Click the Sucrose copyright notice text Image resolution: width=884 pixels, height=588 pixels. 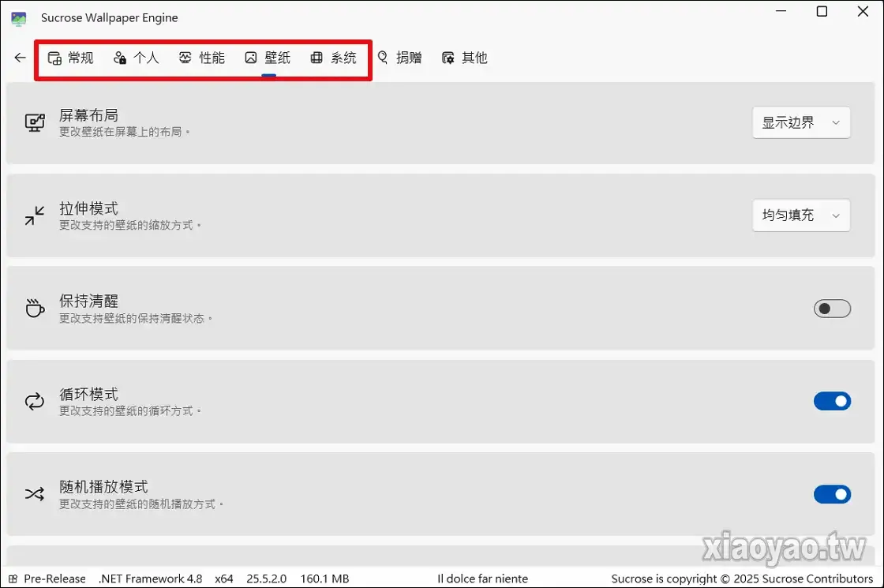pyautogui.click(x=742, y=579)
